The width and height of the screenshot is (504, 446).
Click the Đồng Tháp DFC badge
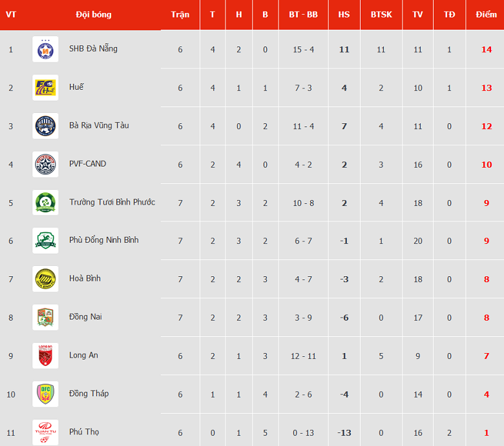[x=45, y=394]
